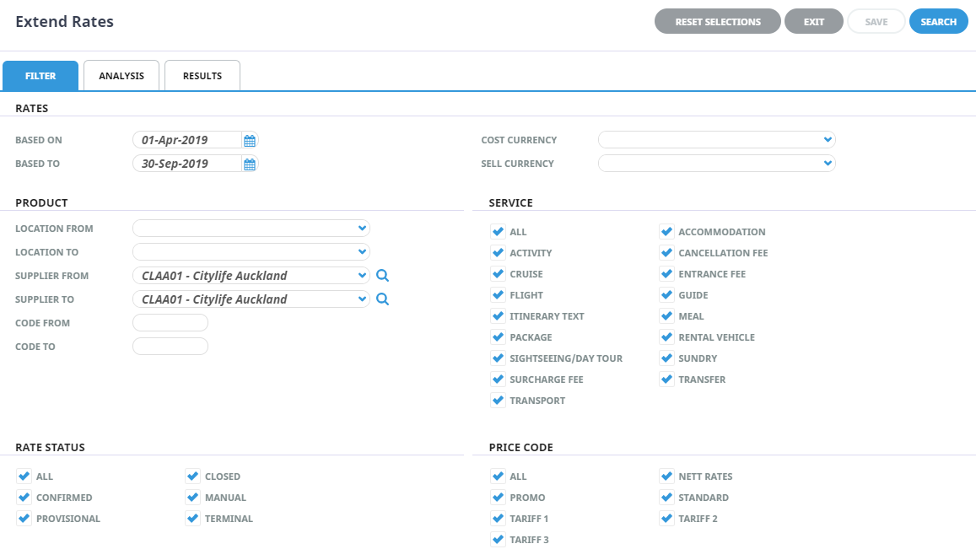Switch to the Analysis tab
Screen dimensions: 976x560
pyautogui.click(x=121, y=76)
